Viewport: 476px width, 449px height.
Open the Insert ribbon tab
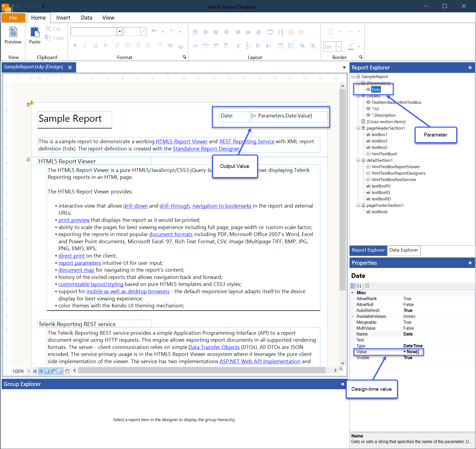point(63,18)
